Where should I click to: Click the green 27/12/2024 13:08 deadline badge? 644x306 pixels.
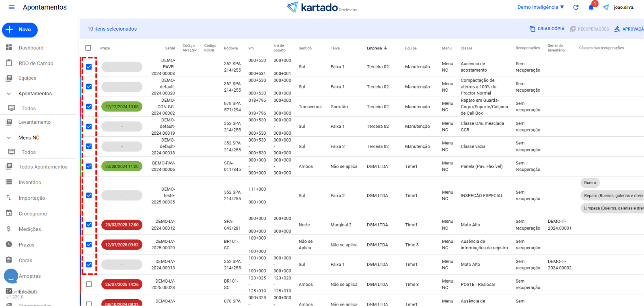[x=122, y=107]
